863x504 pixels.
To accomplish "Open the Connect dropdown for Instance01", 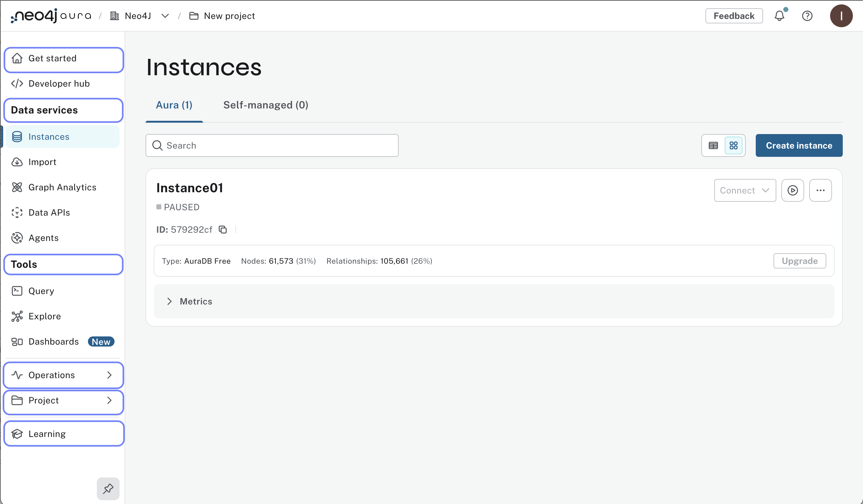I will click(744, 190).
